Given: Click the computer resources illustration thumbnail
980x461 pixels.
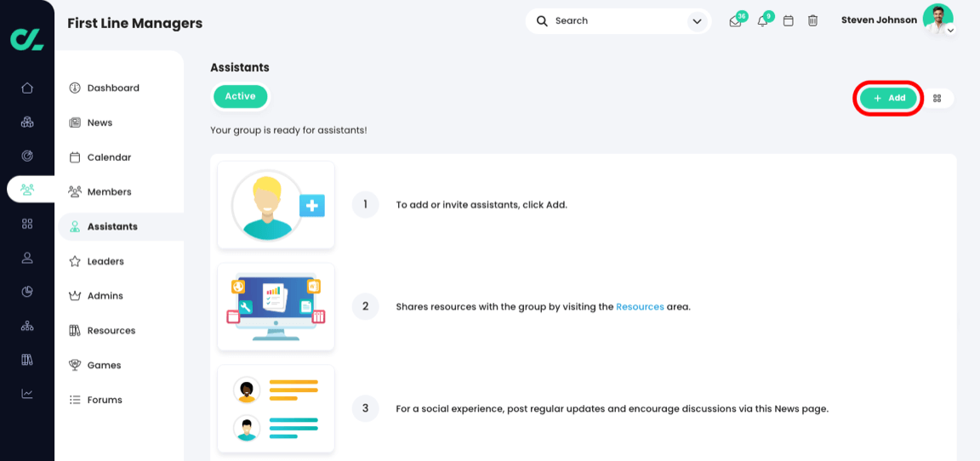Looking at the screenshot, I should coord(276,307).
